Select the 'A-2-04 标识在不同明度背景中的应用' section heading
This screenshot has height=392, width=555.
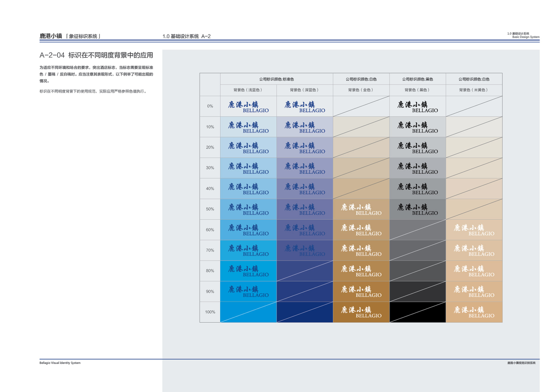pos(96,55)
